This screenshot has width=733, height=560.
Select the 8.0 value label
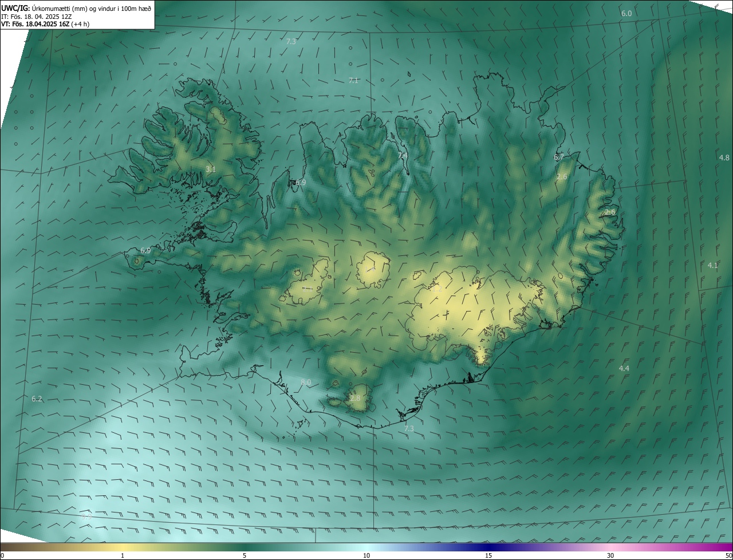(306, 382)
